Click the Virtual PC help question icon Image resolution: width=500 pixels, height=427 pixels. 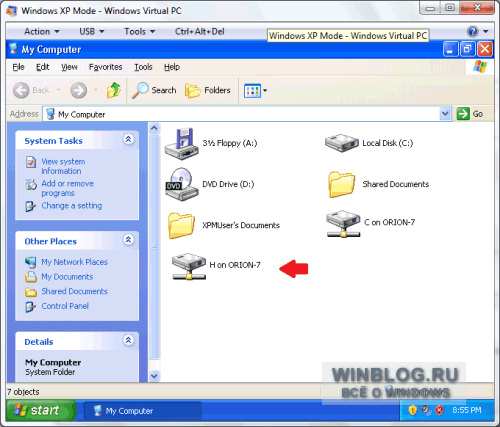pyautogui.click(x=473, y=32)
